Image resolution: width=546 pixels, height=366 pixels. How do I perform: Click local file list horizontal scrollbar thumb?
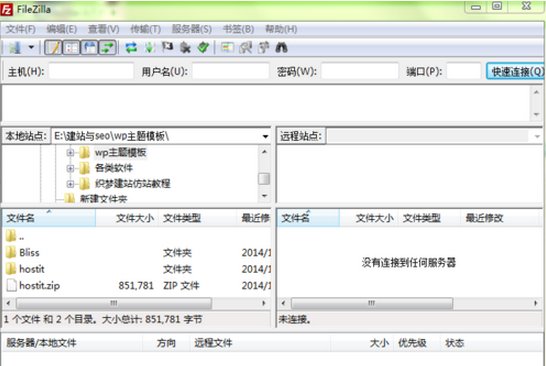click(x=114, y=303)
